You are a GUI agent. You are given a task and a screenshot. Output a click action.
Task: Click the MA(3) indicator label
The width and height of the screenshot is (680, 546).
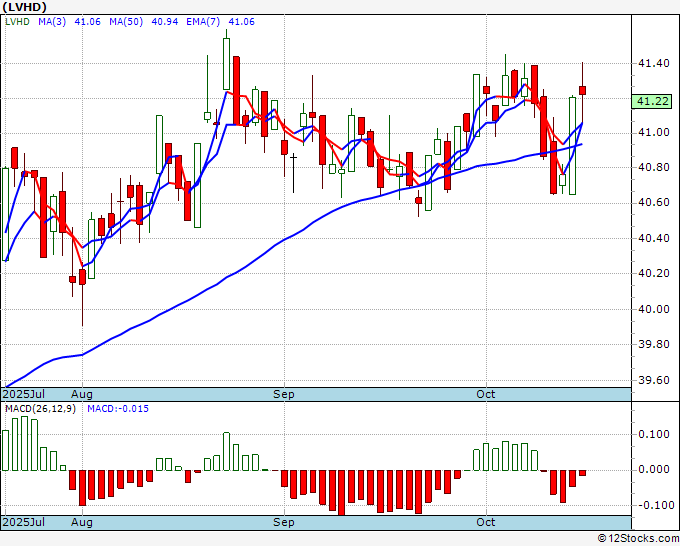pos(52,22)
